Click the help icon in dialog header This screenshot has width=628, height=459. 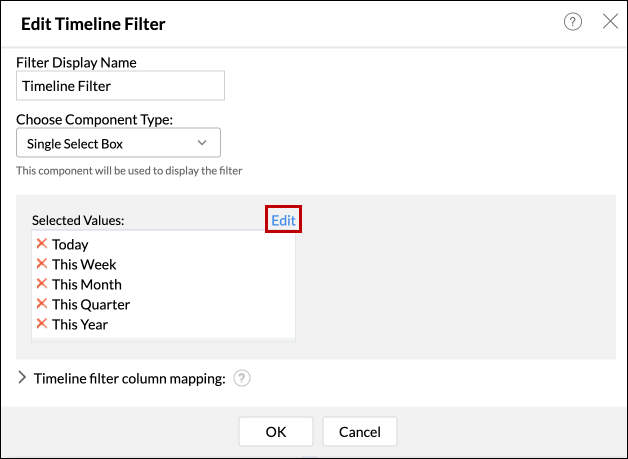coord(573,22)
